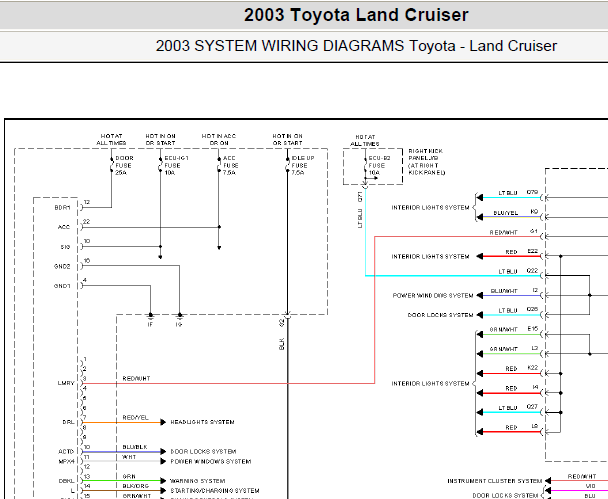Click the WARNING SYSTEM reference
This screenshot has height=499, width=608.
198,481
